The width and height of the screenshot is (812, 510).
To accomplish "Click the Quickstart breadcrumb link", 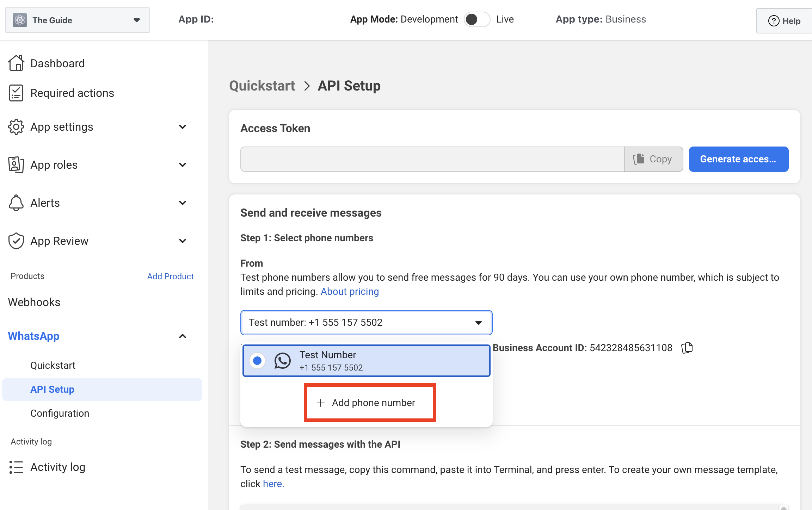I will (262, 86).
